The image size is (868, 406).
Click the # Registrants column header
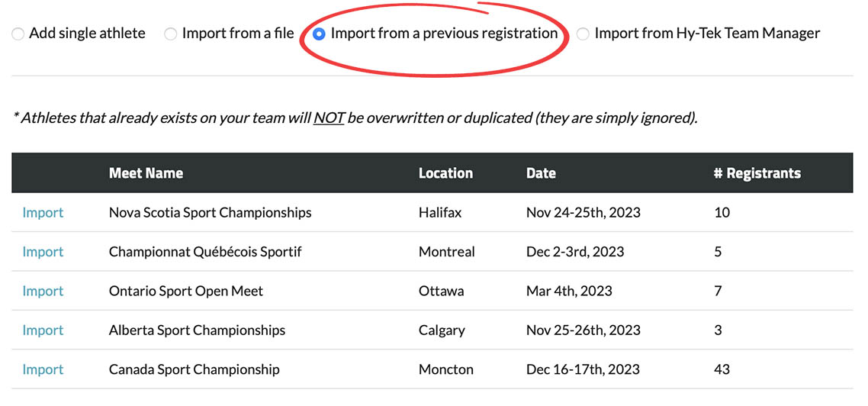757,173
